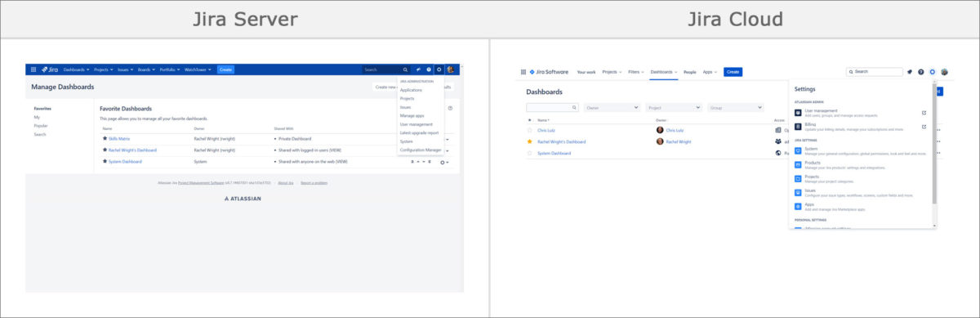The width and height of the screenshot is (980, 318).
Task: Toggle favorite star for Skills Matrix
Action: (x=105, y=139)
